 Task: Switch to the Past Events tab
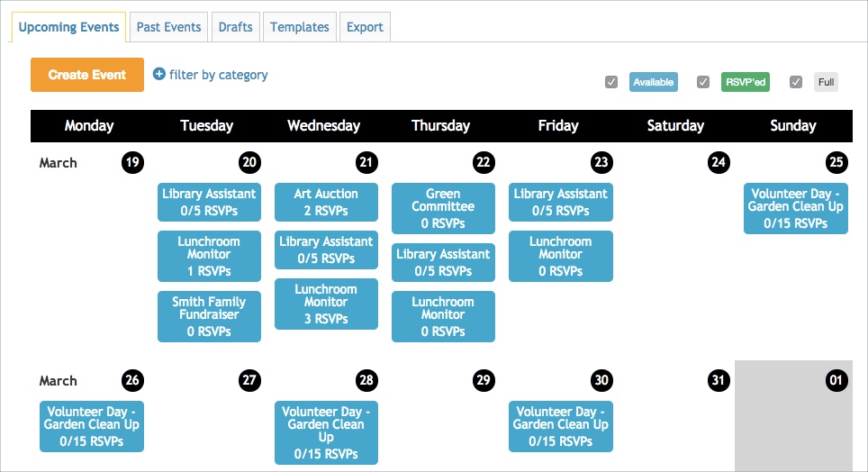pyautogui.click(x=168, y=27)
